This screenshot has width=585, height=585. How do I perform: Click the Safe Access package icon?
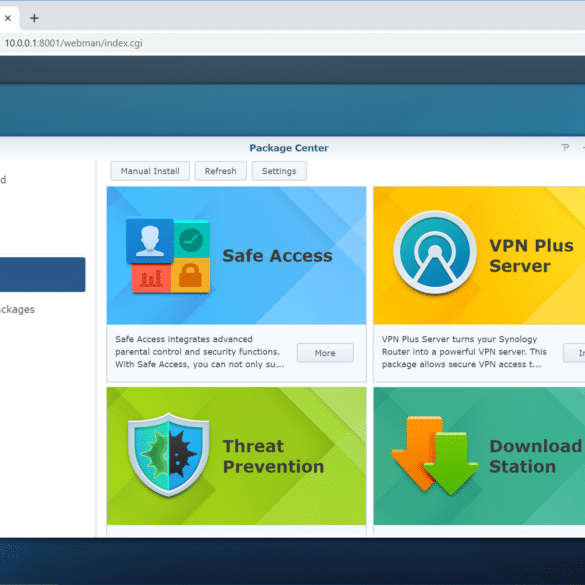pos(168,256)
